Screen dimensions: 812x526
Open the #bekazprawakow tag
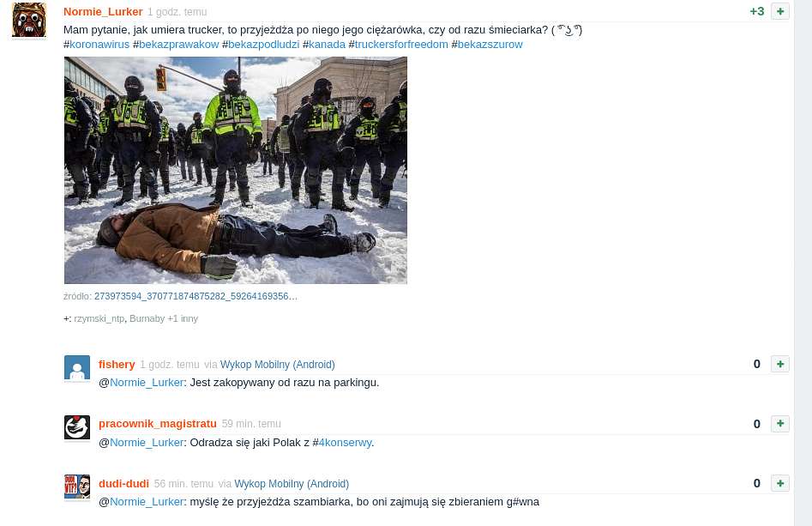[x=176, y=45]
